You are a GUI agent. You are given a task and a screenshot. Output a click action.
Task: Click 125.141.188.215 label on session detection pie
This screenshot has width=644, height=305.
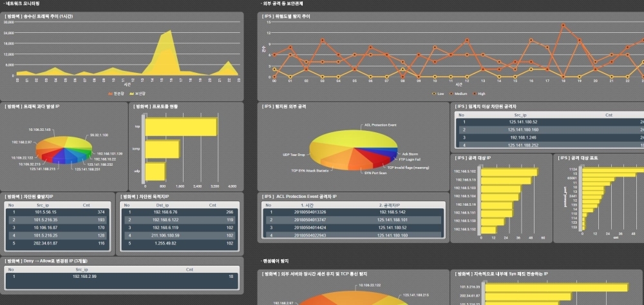(x=416, y=295)
